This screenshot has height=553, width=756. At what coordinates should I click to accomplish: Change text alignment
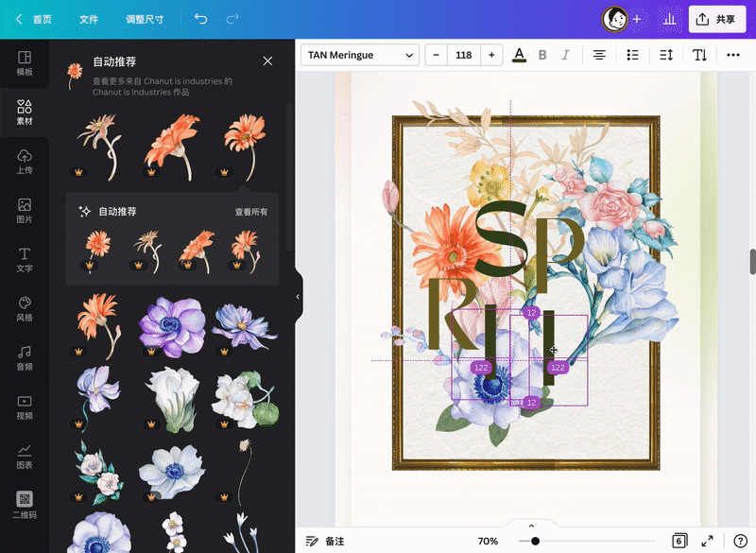point(599,55)
